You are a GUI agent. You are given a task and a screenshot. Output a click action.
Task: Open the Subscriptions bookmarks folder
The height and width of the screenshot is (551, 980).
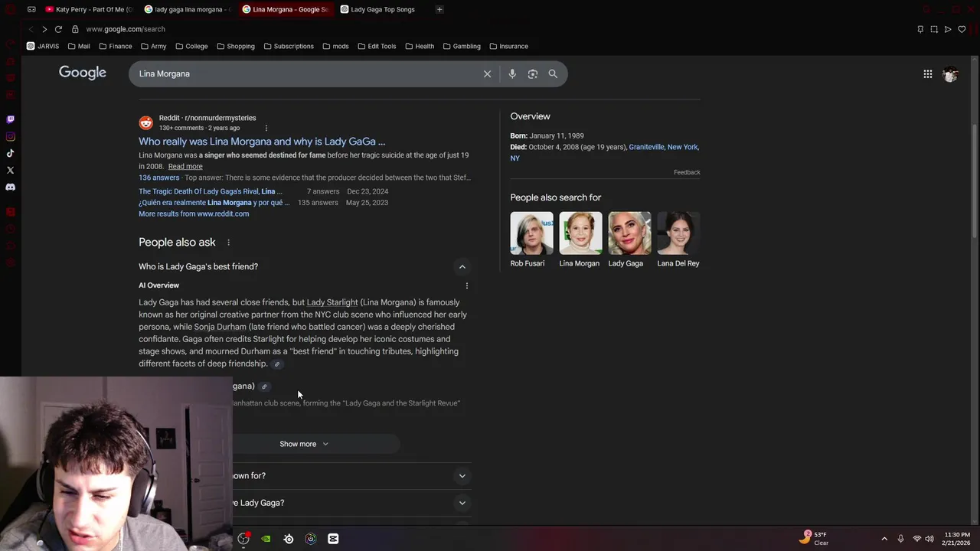pyautogui.click(x=289, y=46)
